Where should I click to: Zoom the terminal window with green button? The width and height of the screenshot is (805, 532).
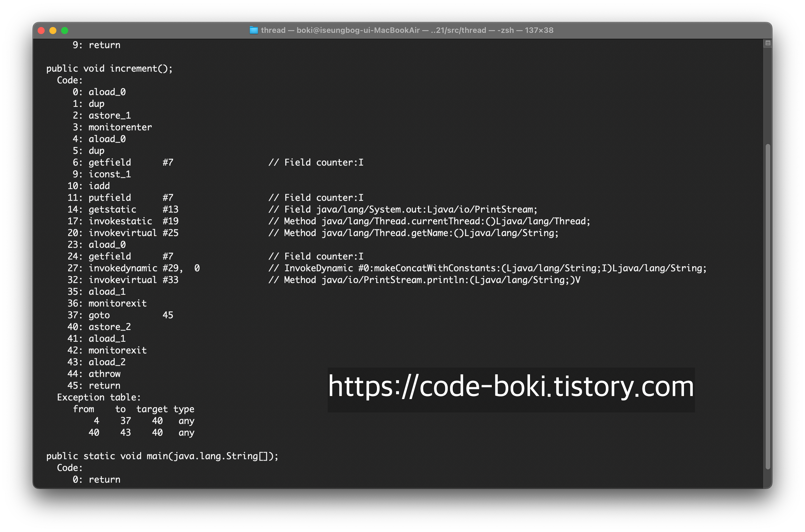coord(65,31)
